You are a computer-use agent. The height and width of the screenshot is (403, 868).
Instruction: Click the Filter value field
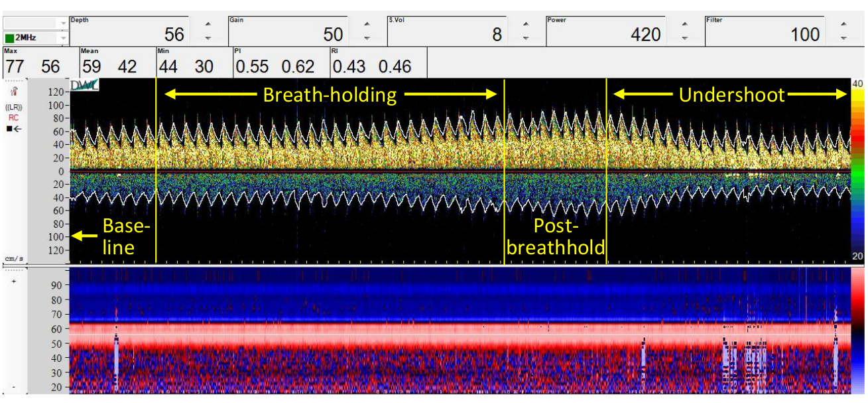point(765,31)
